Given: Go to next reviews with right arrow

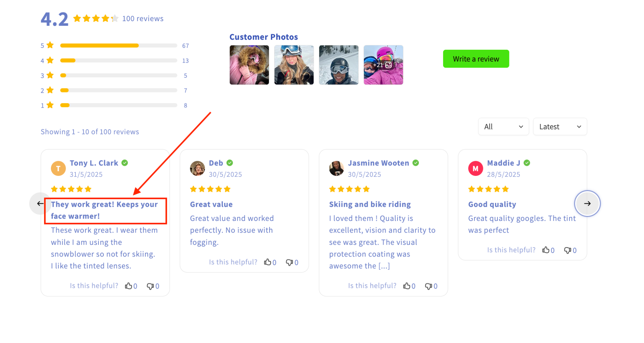Looking at the screenshot, I should click(x=587, y=203).
